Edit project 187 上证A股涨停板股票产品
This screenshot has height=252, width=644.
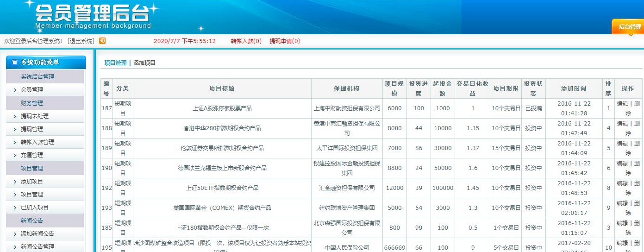click(622, 104)
